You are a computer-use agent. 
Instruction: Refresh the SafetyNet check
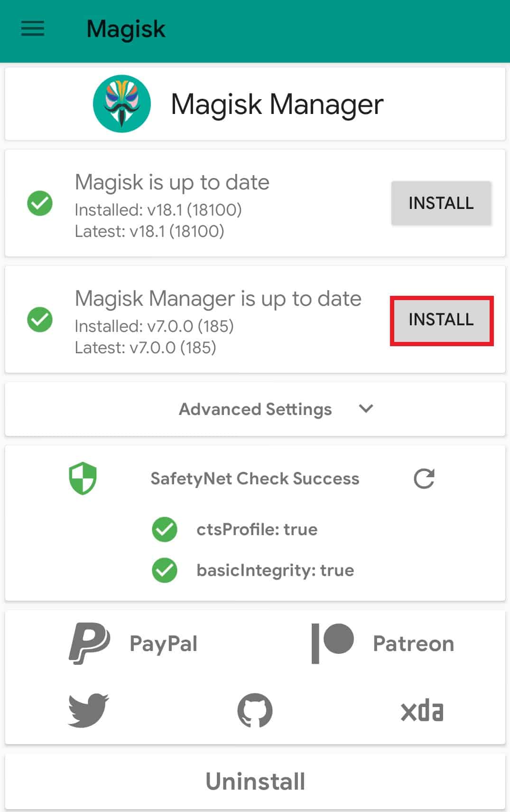click(x=424, y=478)
